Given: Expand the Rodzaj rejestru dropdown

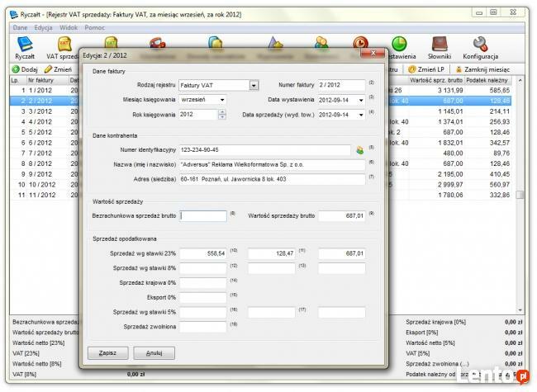Looking at the screenshot, I should pos(254,84).
